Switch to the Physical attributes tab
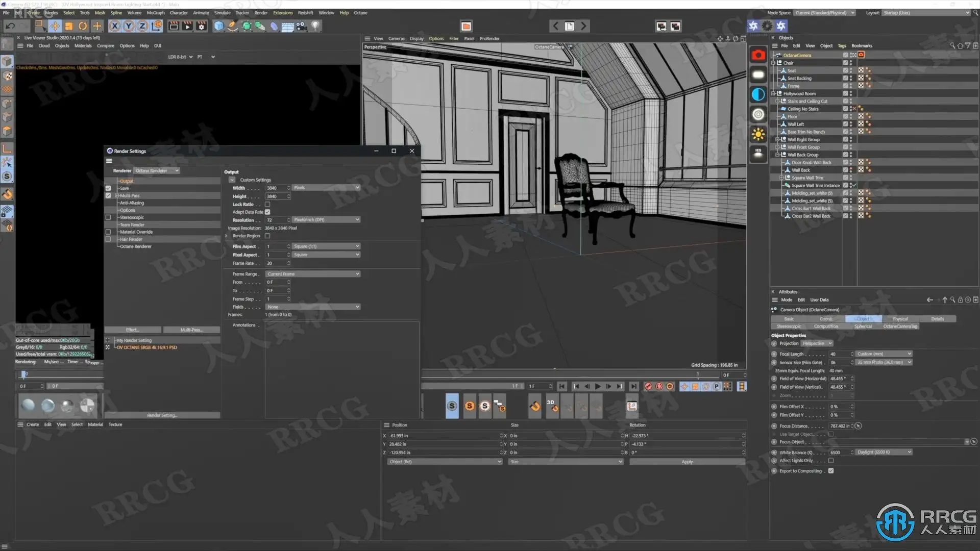 (x=900, y=319)
